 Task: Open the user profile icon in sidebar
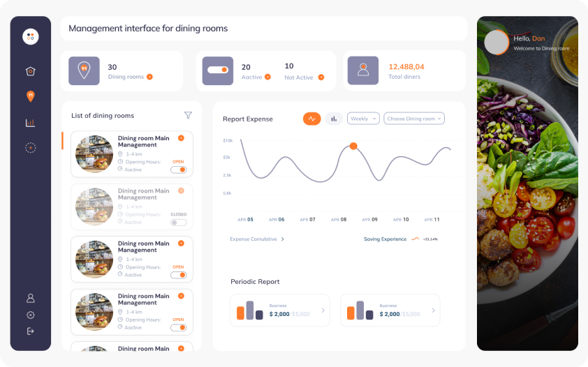coord(30,298)
